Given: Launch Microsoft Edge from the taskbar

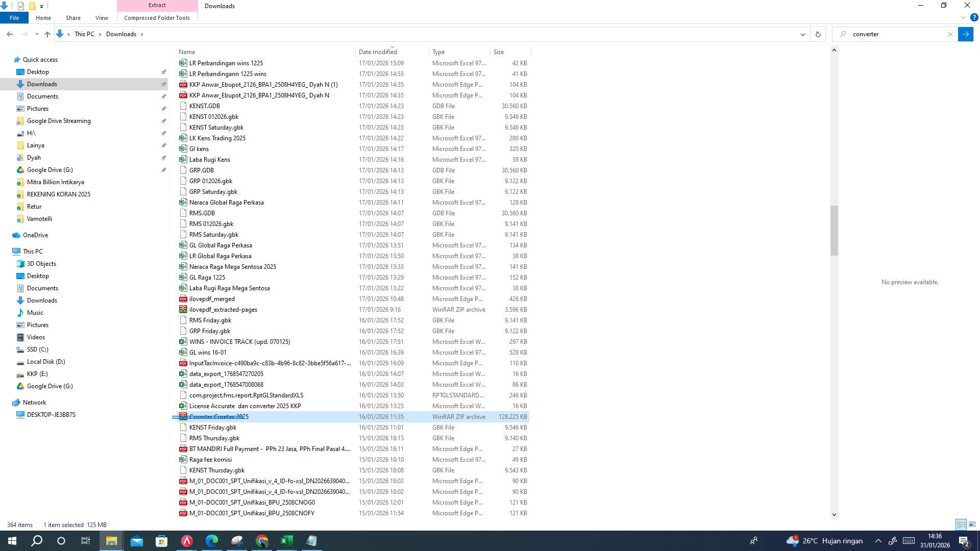Looking at the screenshot, I should coord(212,540).
